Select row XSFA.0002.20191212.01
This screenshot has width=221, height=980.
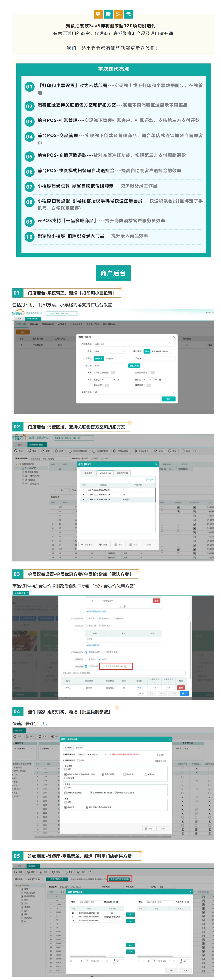click(x=118, y=495)
